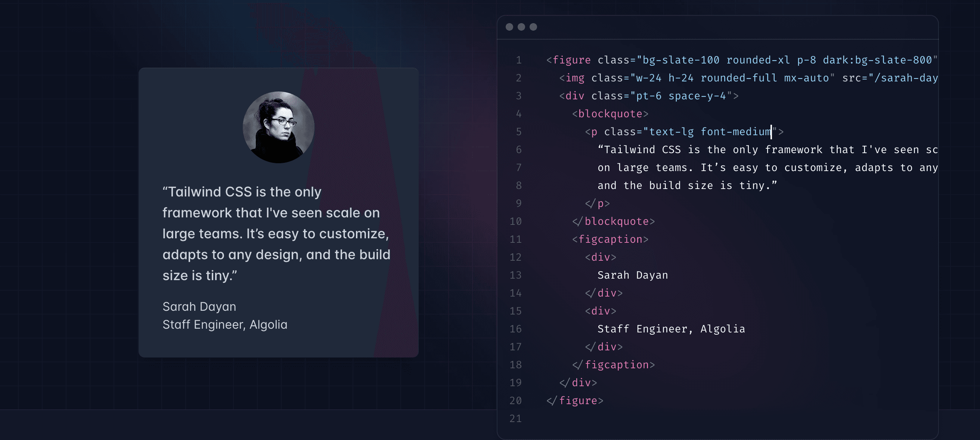Click the quote text starting "Tailwind CSS is the only"
Image resolution: width=980 pixels, height=440 pixels.
(276, 233)
